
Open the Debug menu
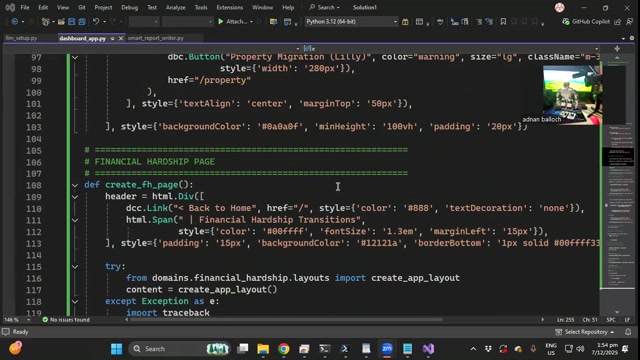(129, 7)
